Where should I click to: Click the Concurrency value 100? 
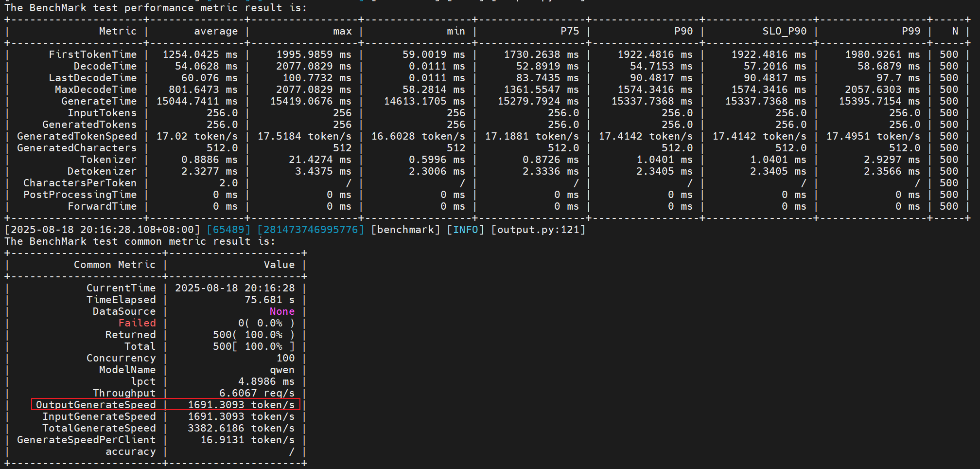(x=285, y=358)
